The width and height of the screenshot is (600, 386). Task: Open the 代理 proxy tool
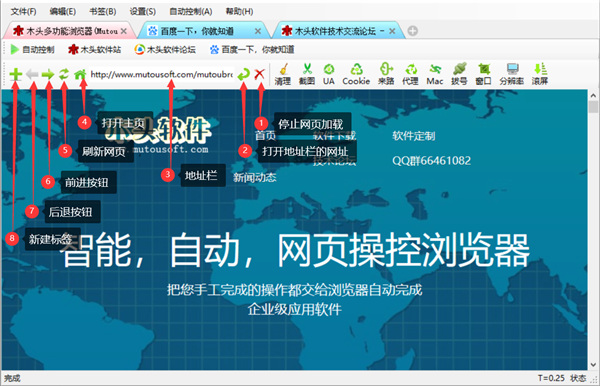point(410,74)
